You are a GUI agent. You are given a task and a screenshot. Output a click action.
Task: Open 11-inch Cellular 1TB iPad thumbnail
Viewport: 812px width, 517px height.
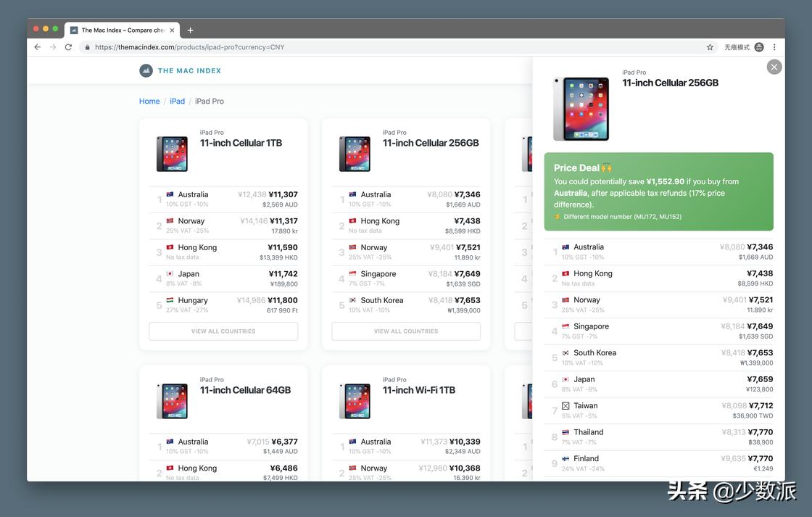pos(172,154)
